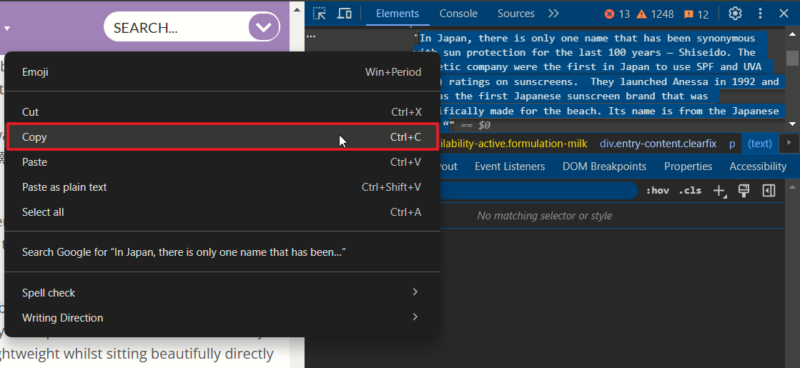The width and height of the screenshot is (800, 368).
Task: Open the Accessibility tab
Action: [x=758, y=166]
